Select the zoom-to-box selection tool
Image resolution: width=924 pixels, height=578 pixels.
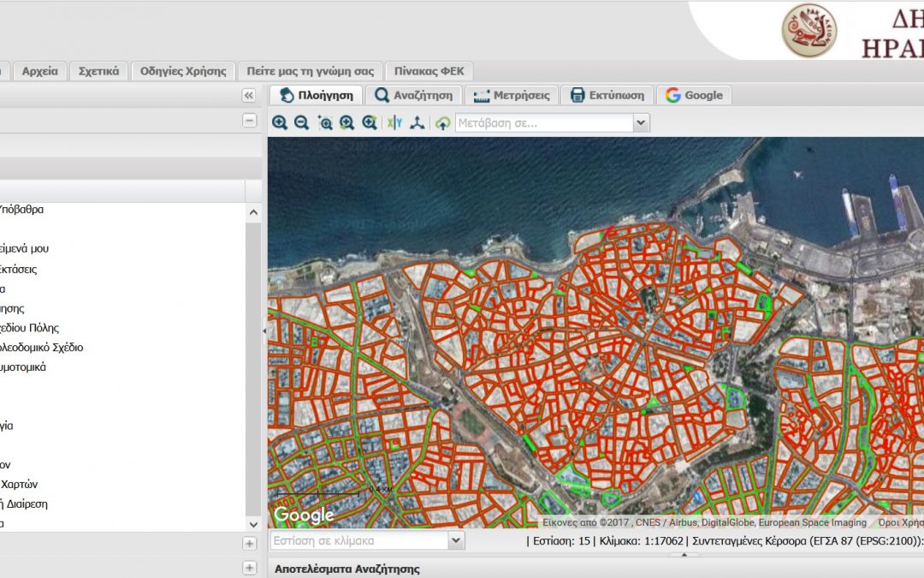325,122
